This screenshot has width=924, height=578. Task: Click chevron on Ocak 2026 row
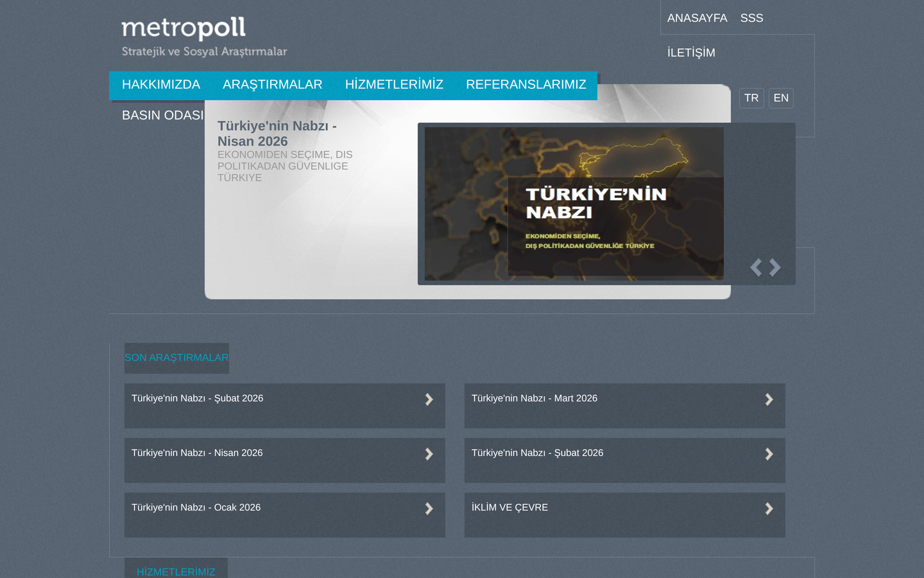pos(429,509)
